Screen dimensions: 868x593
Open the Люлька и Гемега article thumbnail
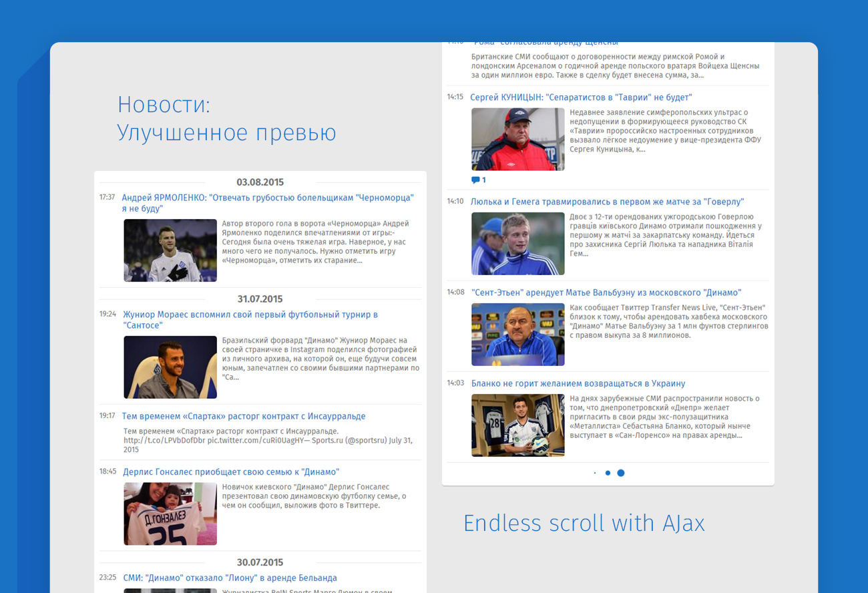[x=518, y=244]
